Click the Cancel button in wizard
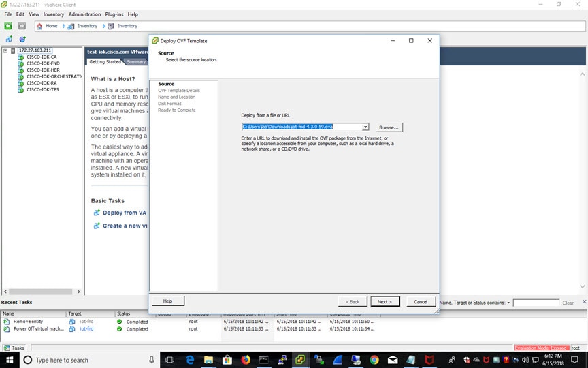Screen dimensions: 588x368 click(x=421, y=301)
